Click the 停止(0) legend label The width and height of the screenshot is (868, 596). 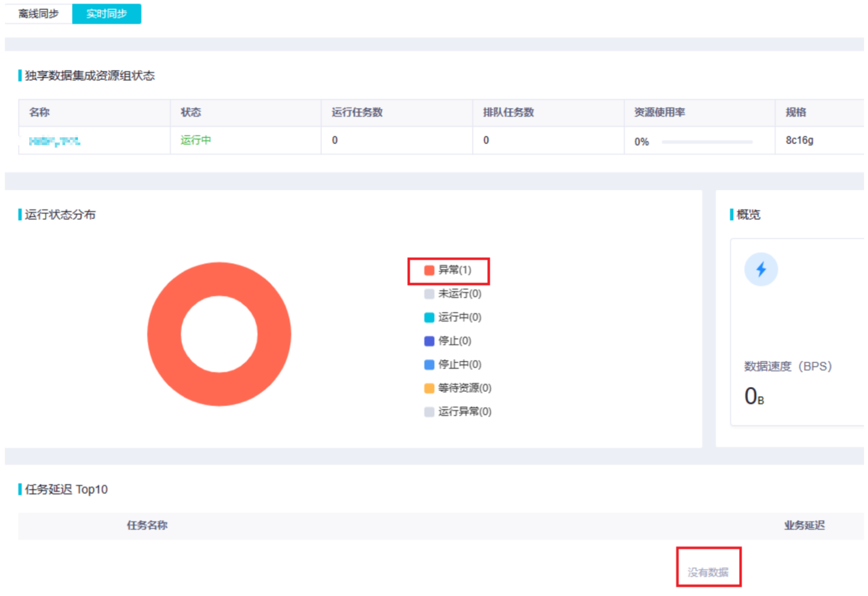(455, 341)
